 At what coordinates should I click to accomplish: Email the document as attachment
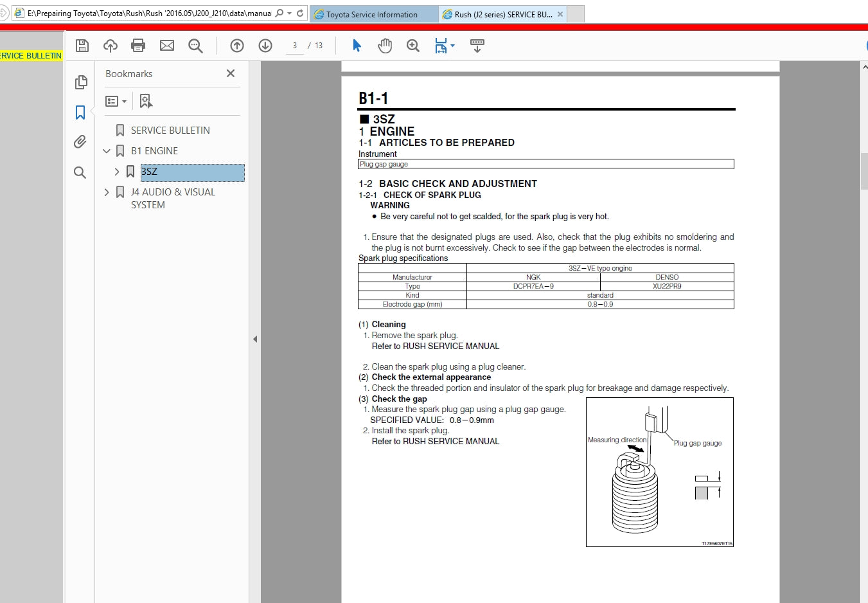pos(167,45)
